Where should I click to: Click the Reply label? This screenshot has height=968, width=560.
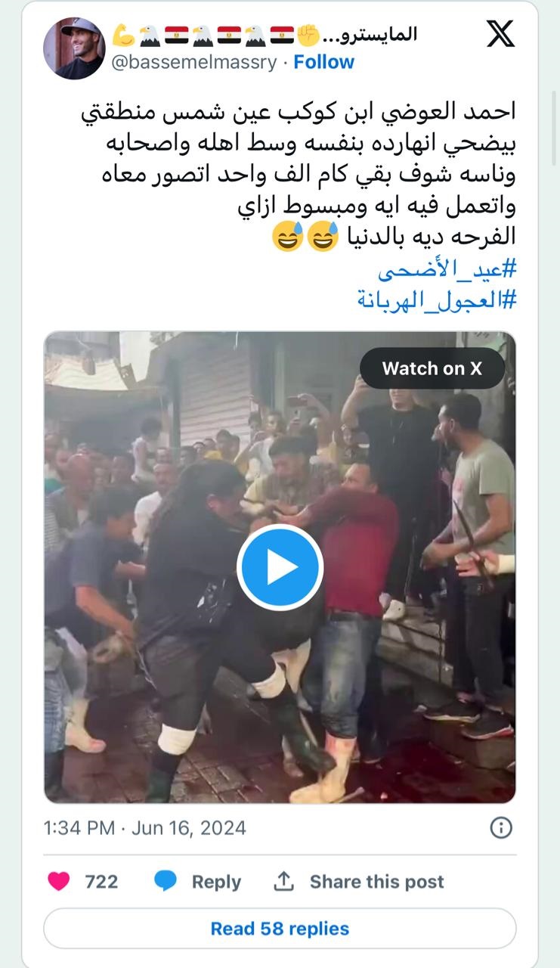pos(216,882)
